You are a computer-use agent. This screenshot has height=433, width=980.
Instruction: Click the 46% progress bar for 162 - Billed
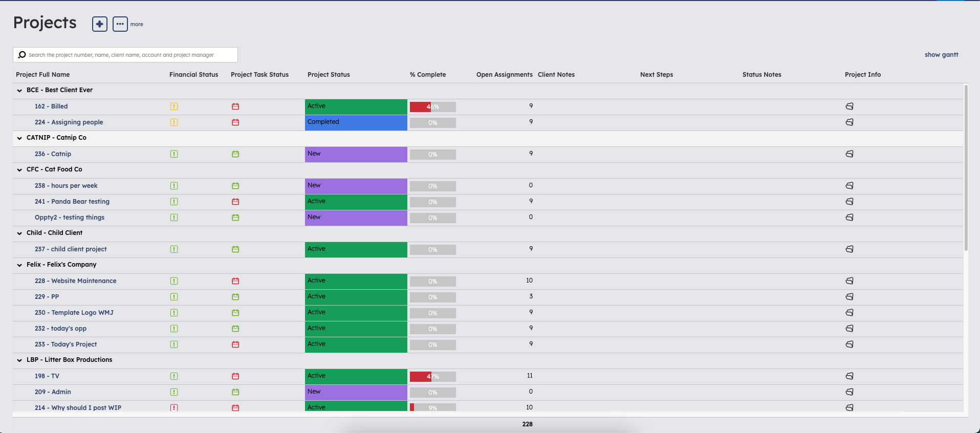(x=433, y=107)
